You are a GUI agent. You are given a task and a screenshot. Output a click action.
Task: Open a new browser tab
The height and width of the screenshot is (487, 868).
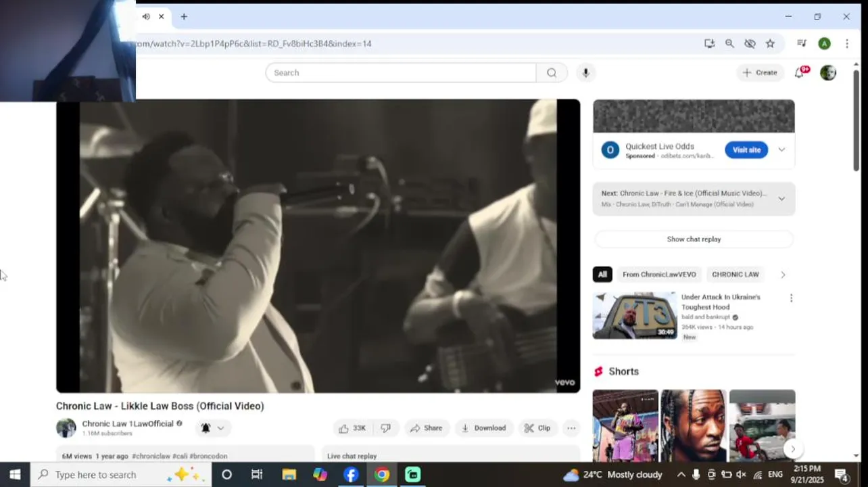(184, 16)
